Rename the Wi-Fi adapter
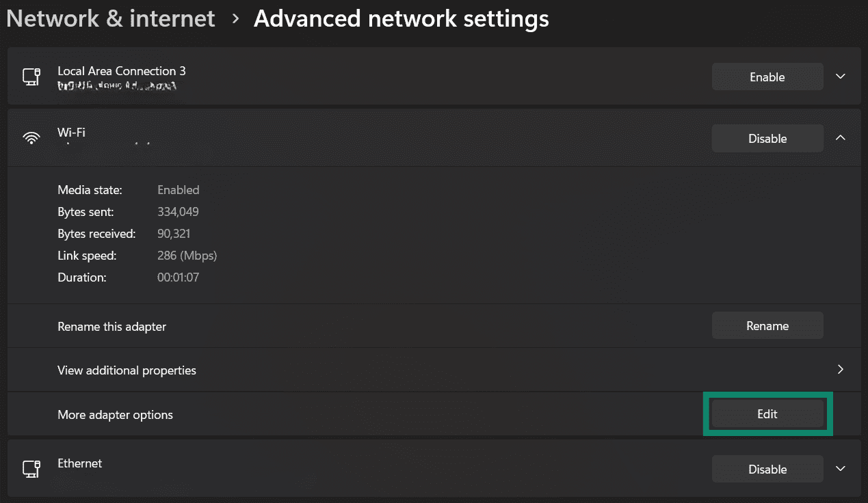 tap(767, 325)
